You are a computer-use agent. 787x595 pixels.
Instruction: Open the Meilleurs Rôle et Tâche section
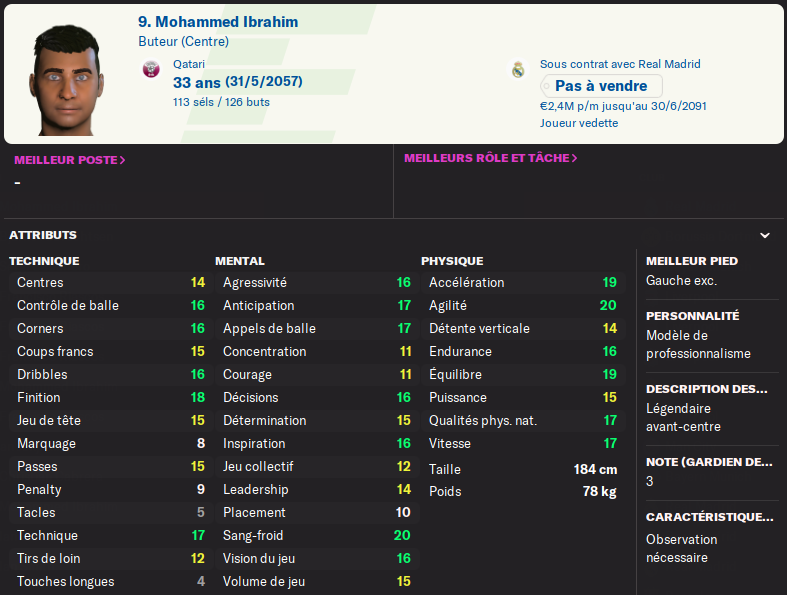[x=490, y=158]
